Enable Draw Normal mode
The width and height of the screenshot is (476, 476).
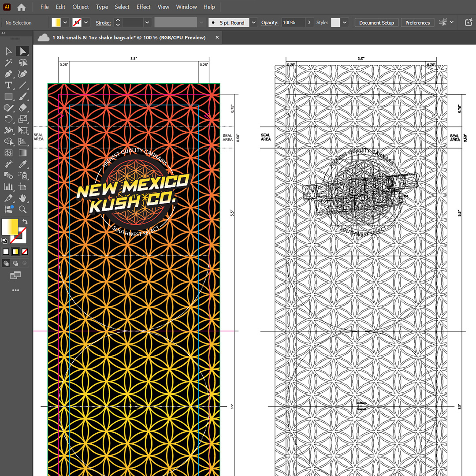pyautogui.click(x=6, y=263)
